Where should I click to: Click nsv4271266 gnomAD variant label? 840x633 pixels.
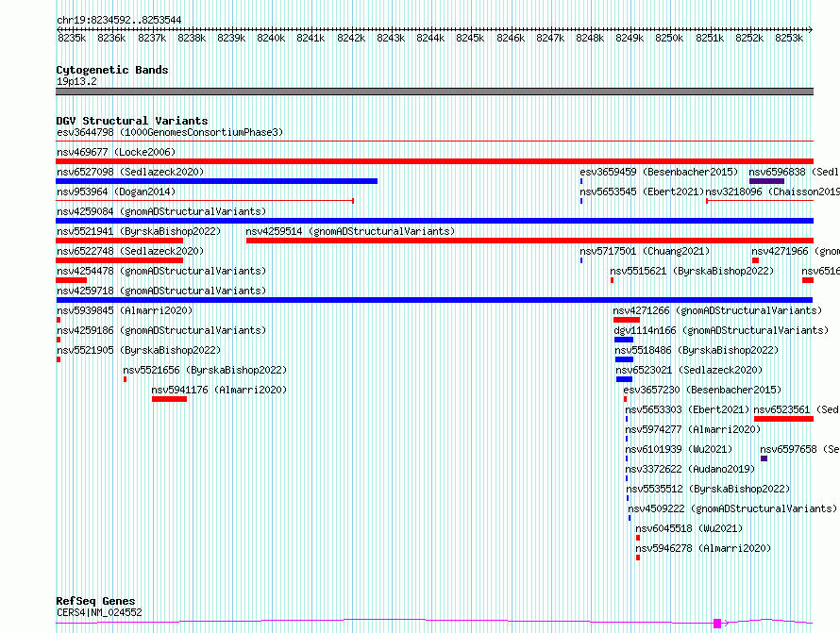717,310
